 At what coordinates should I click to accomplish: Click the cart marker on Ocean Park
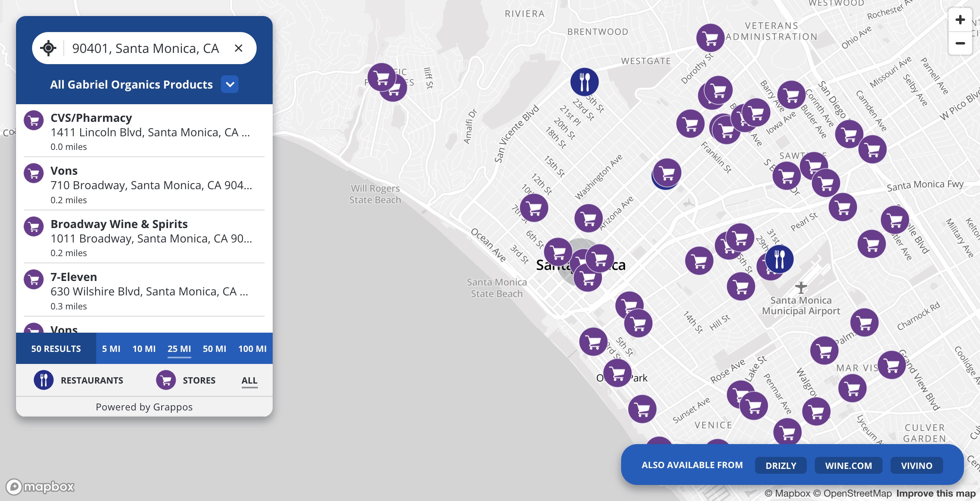[x=617, y=373]
